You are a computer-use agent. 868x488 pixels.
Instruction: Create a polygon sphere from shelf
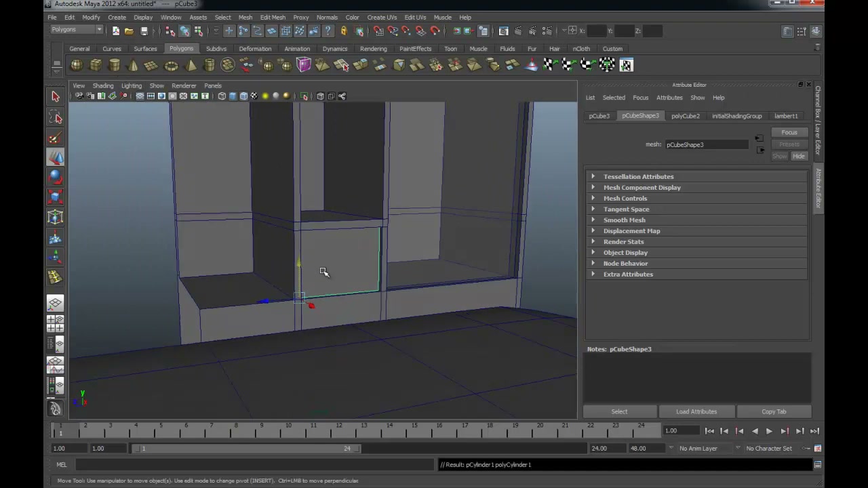77,65
